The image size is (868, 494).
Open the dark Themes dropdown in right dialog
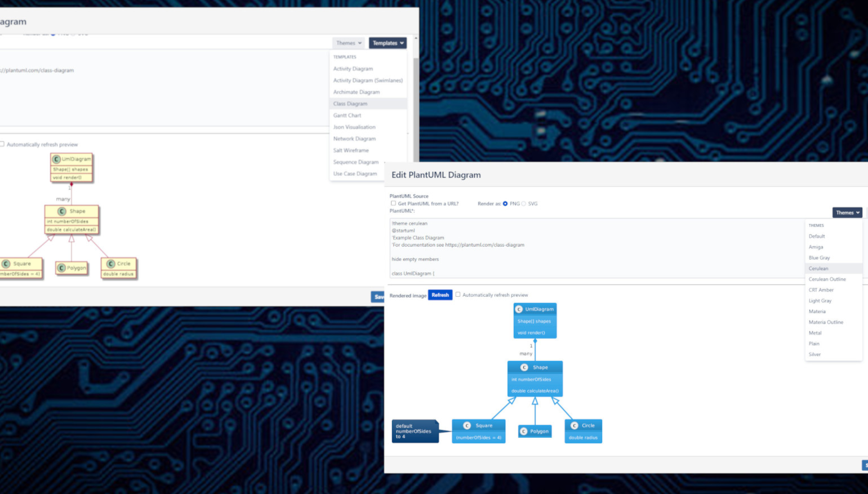click(x=847, y=212)
